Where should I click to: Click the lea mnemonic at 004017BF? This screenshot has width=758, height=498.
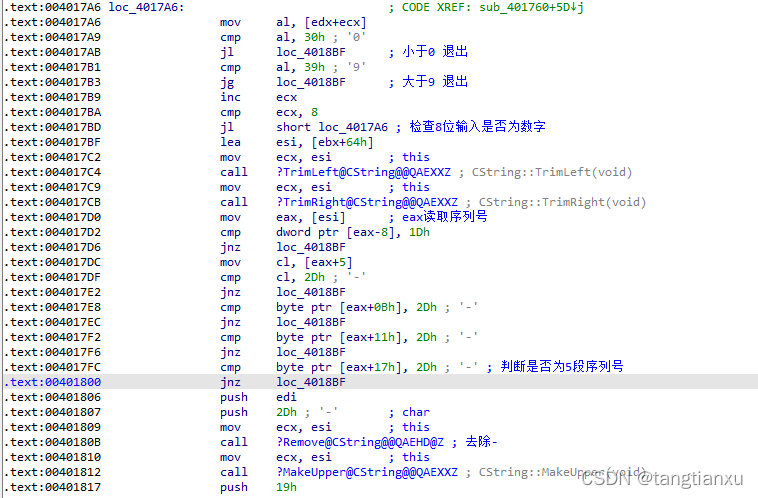(231, 142)
